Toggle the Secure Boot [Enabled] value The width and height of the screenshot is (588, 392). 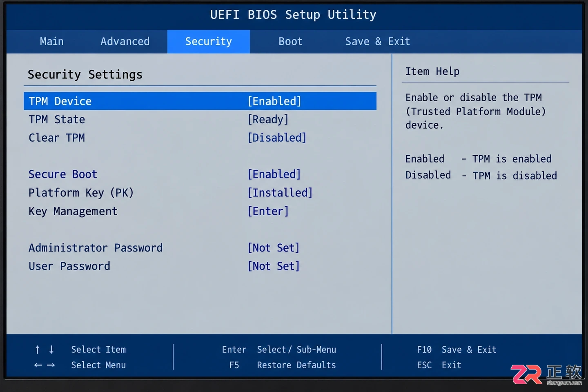[x=274, y=174]
